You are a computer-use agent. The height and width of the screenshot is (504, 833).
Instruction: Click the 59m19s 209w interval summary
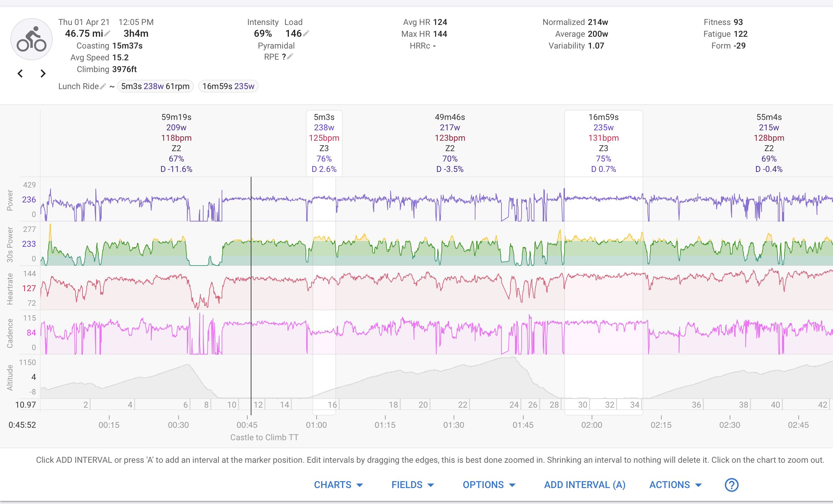(x=176, y=143)
